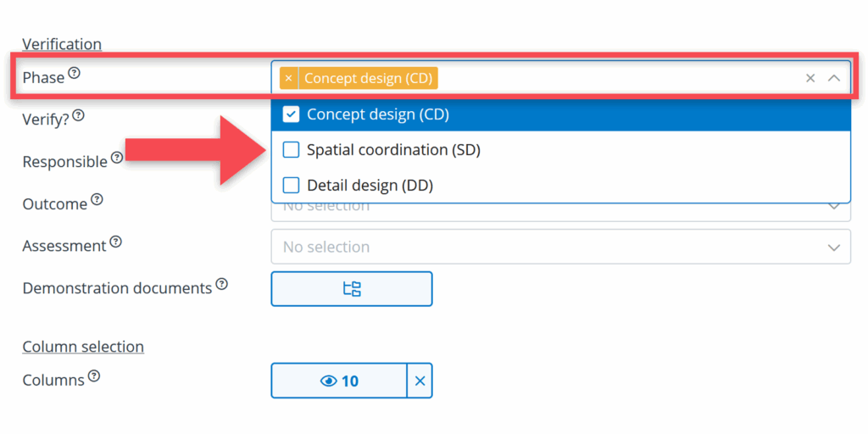
Task: Check the Detail design (DD) checkbox
Action: pyautogui.click(x=291, y=185)
